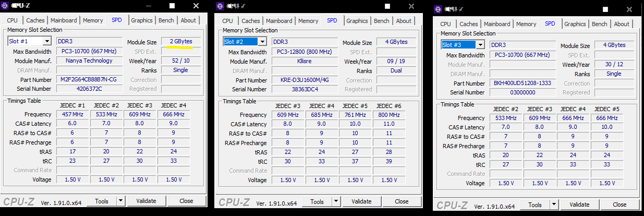
Task: Open the Slot #2 memory slot dropdown
Action: pos(262,42)
